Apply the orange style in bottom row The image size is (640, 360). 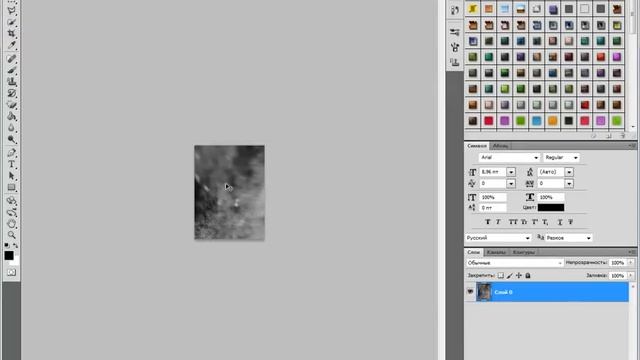coord(553,121)
